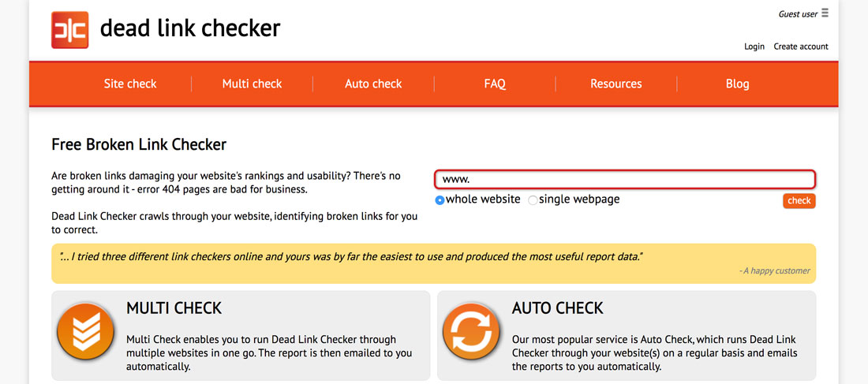Click the Guest user label
868x384 pixels.
(798, 14)
